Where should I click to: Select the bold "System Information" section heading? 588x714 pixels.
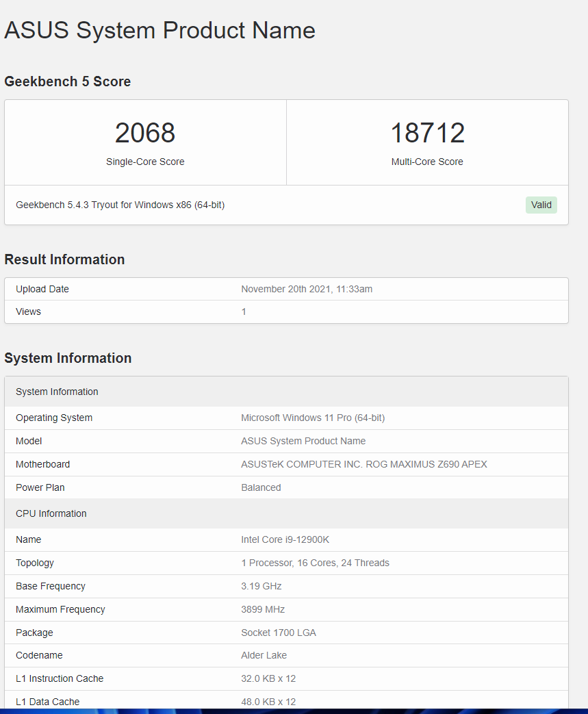[68, 358]
